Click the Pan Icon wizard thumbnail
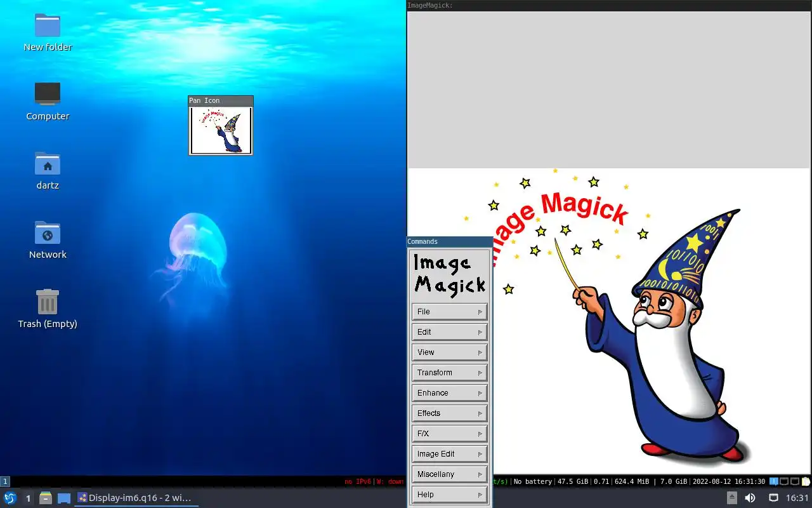 tap(221, 130)
